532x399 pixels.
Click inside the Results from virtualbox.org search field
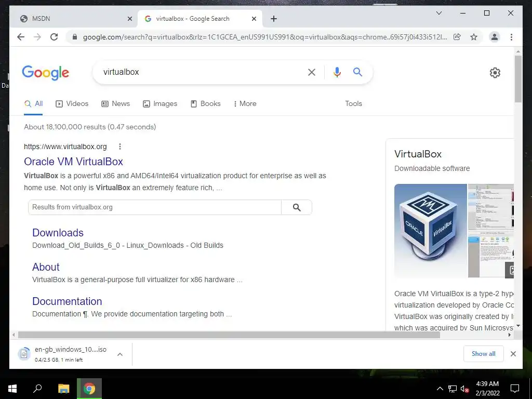(155, 207)
